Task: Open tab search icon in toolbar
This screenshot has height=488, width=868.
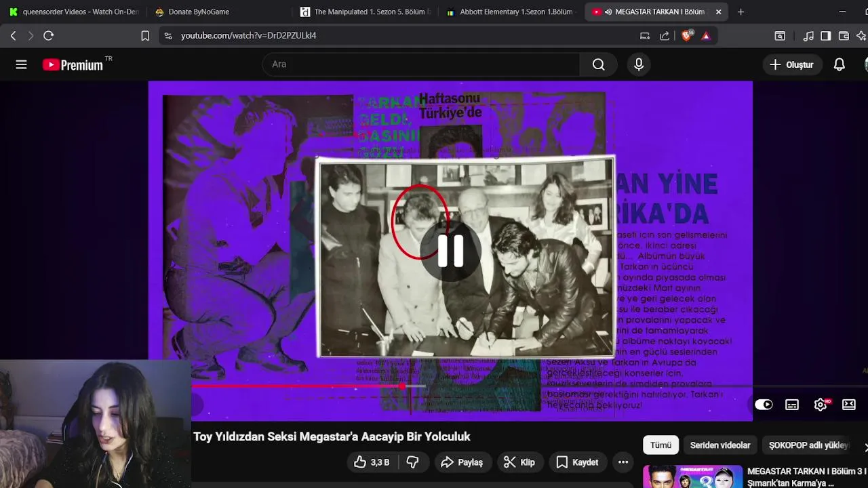Action: pyautogui.click(x=780, y=36)
